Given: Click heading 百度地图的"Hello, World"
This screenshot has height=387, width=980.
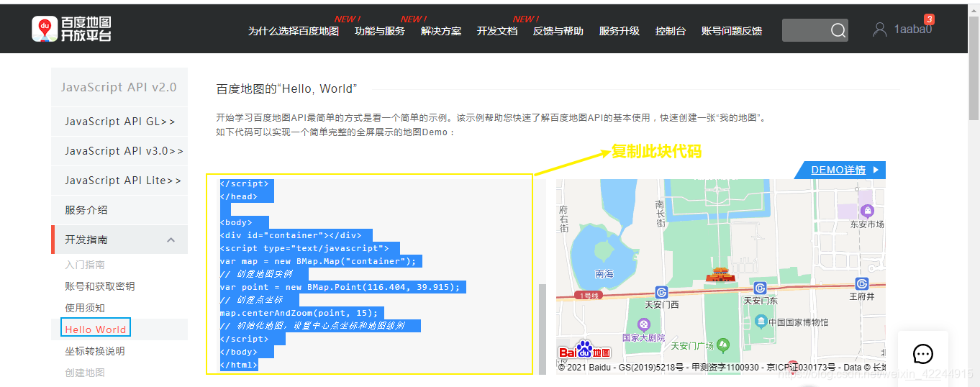Looking at the screenshot, I should pos(287,89).
